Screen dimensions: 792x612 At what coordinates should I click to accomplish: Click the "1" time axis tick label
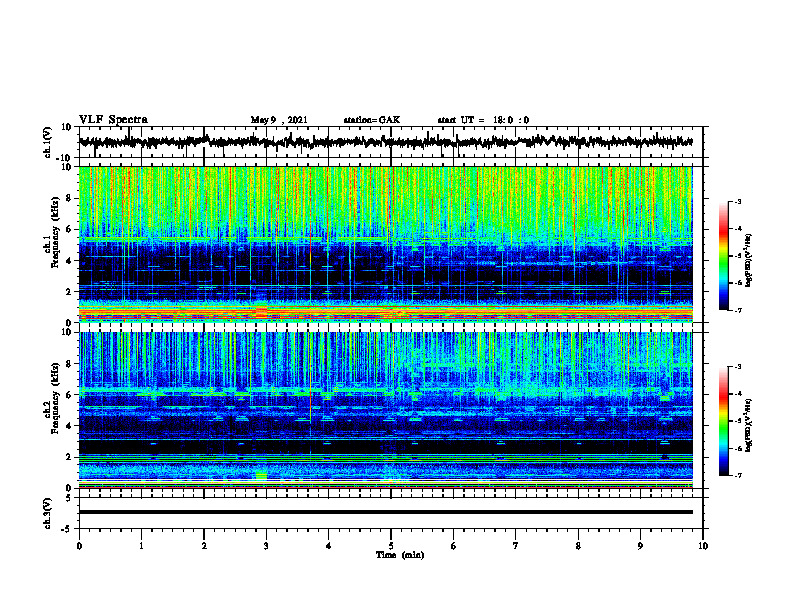click(141, 546)
